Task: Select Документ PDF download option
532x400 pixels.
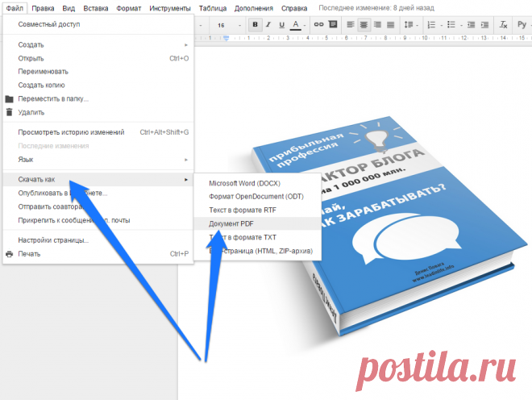Action: tap(231, 223)
